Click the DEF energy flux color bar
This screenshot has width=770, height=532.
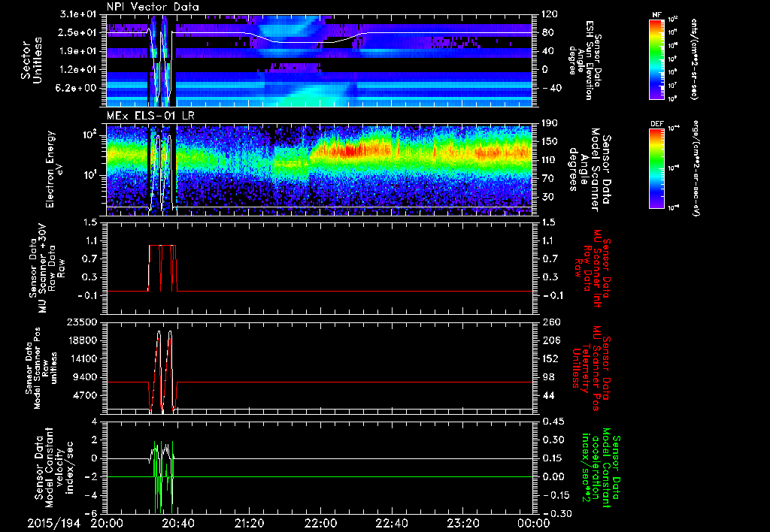[656, 168]
